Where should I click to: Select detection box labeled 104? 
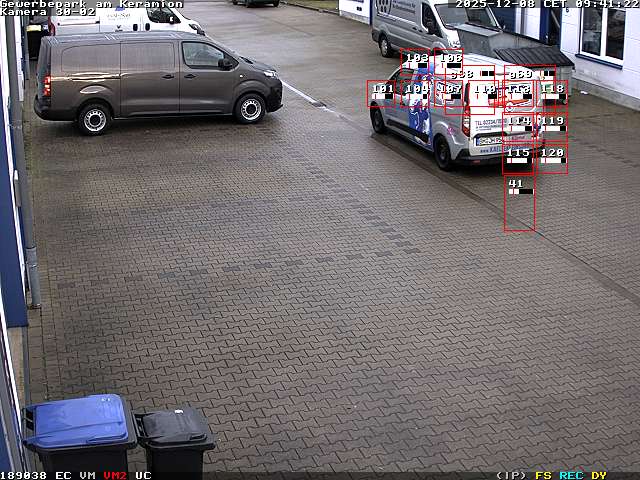tap(416, 94)
